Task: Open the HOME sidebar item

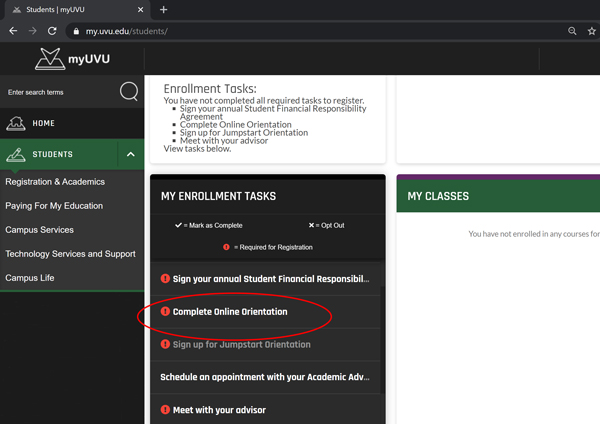Action: (72, 123)
